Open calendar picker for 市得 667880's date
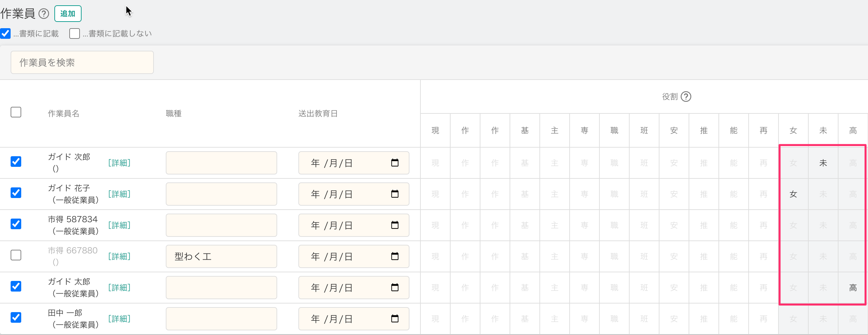868x335 pixels. point(395,256)
